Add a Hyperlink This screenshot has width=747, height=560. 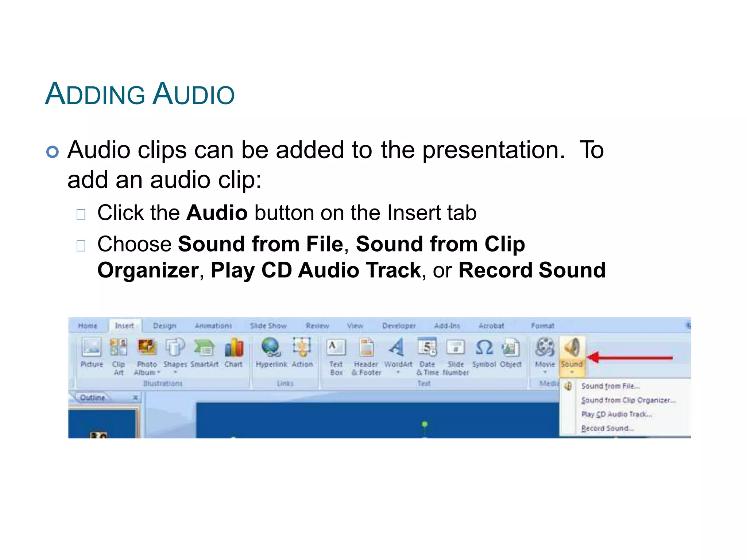click(x=271, y=352)
